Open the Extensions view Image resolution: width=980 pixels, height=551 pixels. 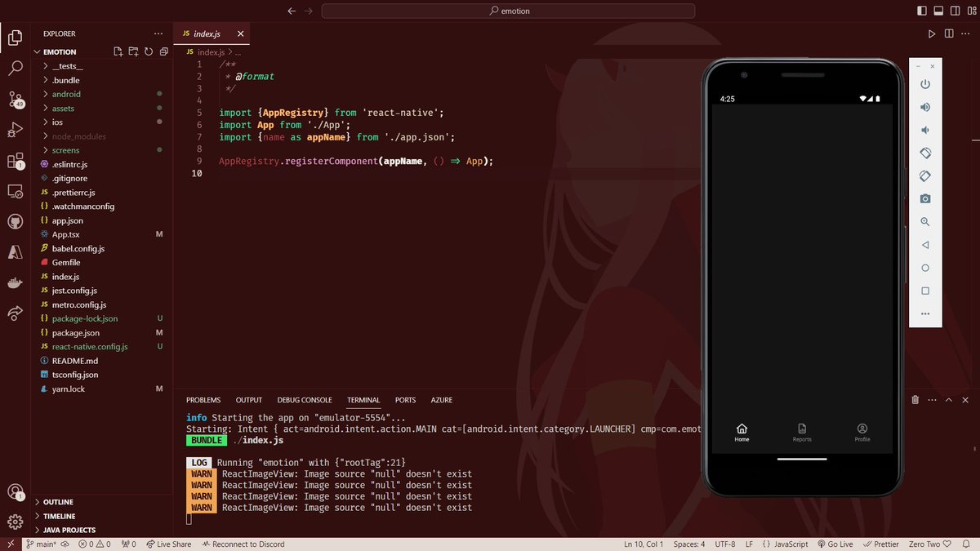click(15, 160)
